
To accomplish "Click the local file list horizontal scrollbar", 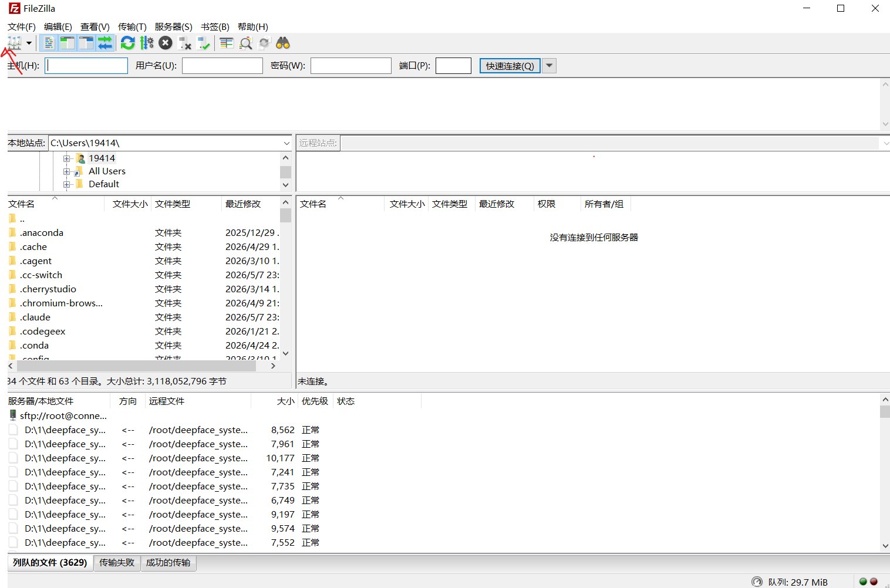I will [135, 366].
